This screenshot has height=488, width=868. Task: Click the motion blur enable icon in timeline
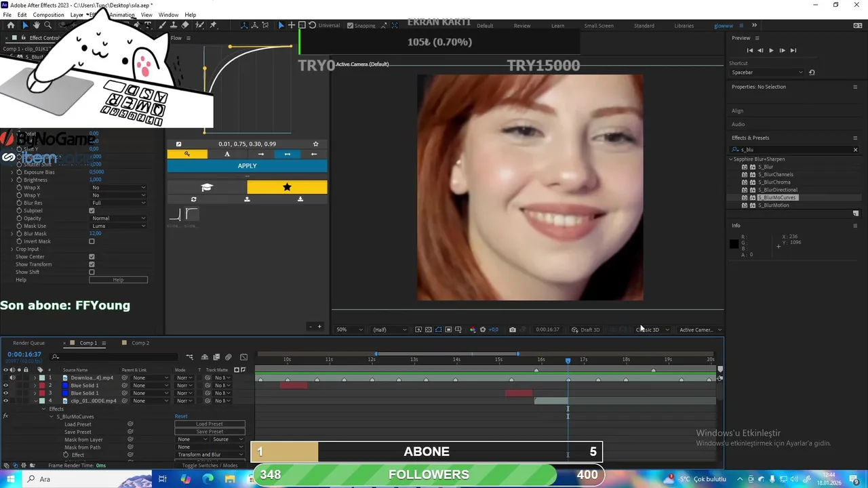tap(229, 357)
